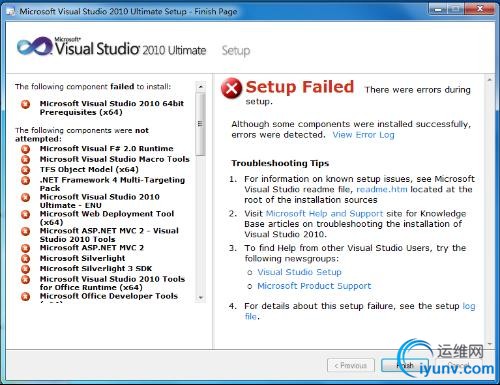Click the error icon next to Visual F# 2.0 Runtime
Screen dimensions: 500x385
click(x=26, y=149)
